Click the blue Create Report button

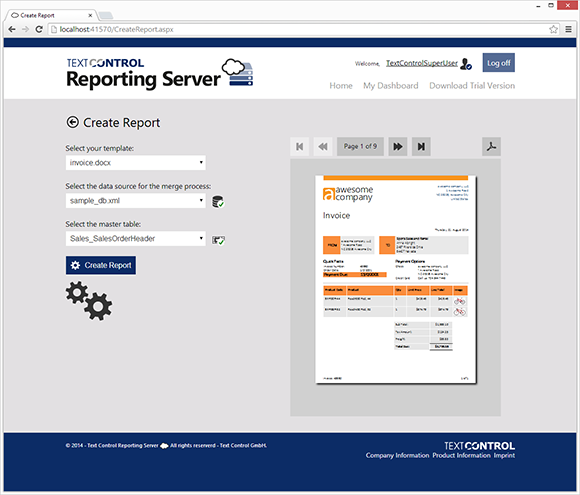[x=101, y=265]
